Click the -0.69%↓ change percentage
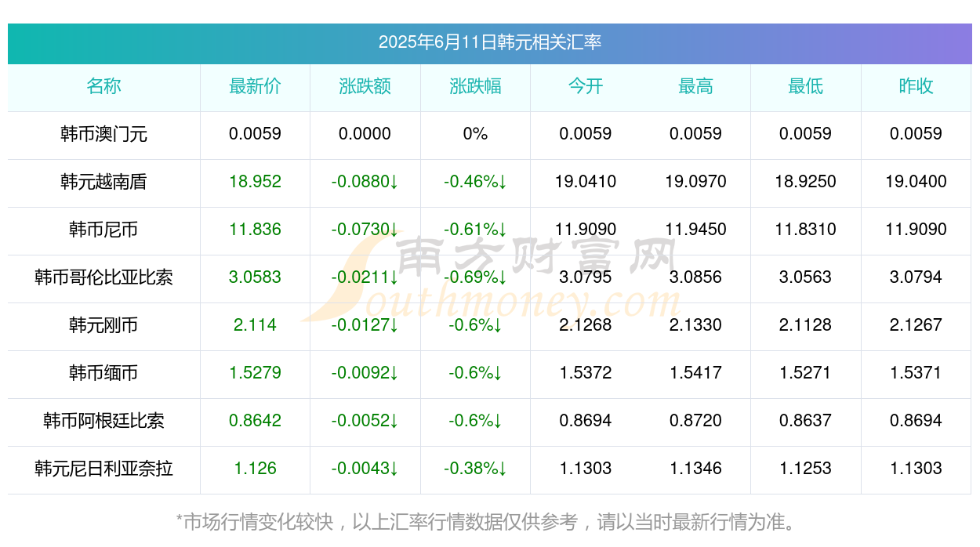 pos(475,277)
